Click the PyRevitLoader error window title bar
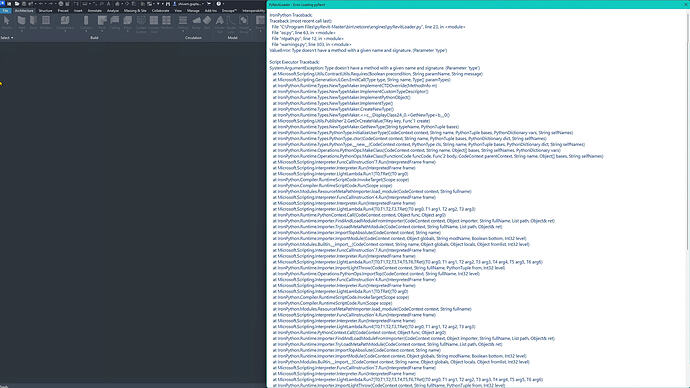The width and height of the screenshot is (690, 388). 477,4
